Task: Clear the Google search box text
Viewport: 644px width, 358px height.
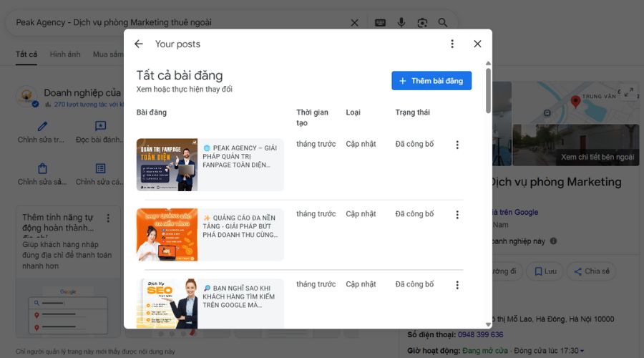Action: pyautogui.click(x=354, y=23)
